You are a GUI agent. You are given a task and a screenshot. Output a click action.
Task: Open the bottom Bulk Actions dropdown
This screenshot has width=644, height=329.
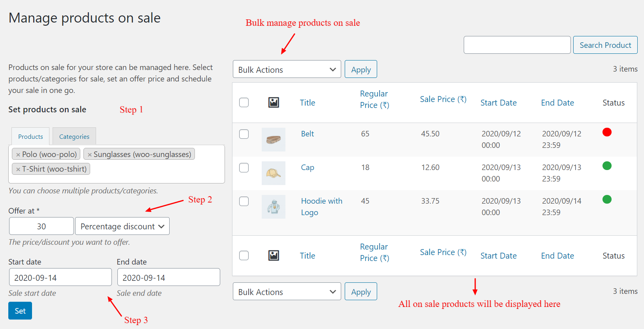click(x=287, y=291)
